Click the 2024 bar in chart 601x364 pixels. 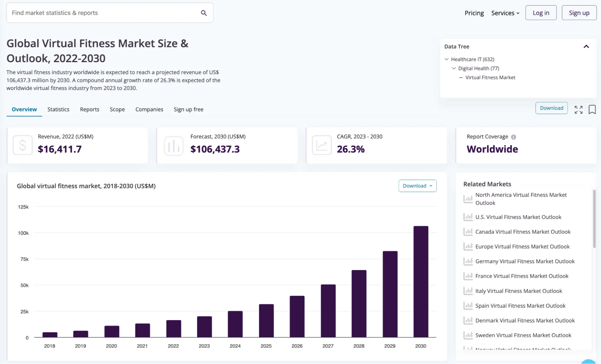[235, 324]
